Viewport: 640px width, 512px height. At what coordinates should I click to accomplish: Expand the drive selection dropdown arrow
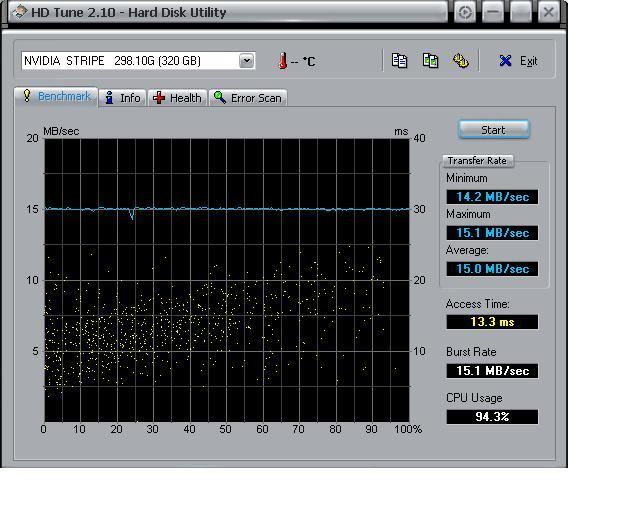tap(246, 61)
